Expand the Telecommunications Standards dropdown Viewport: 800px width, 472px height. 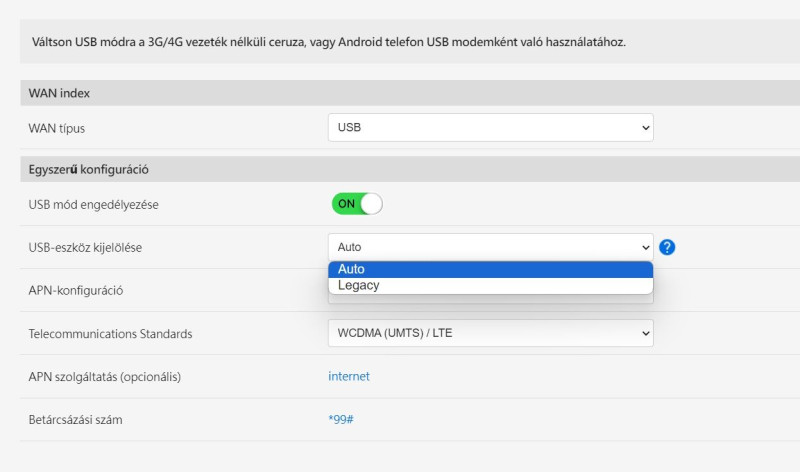(490, 333)
